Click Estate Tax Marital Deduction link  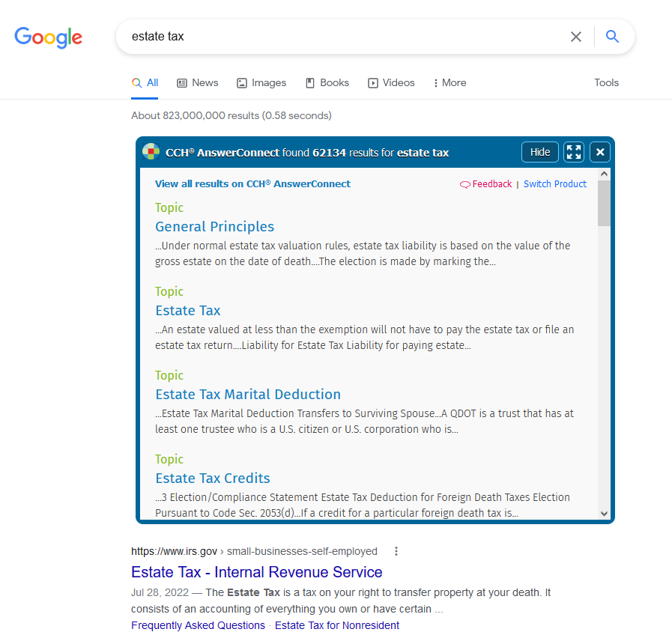248,395
